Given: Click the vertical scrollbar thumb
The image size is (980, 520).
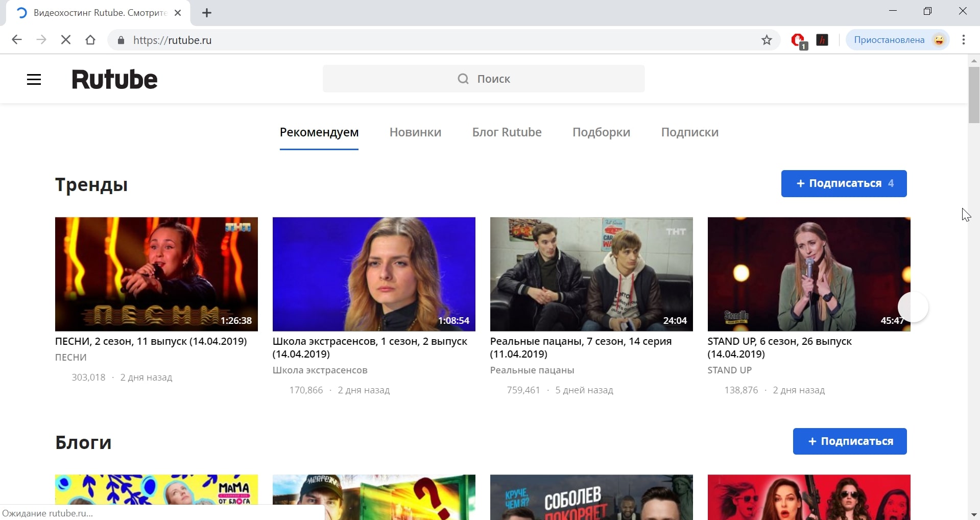Looking at the screenshot, I should [x=974, y=95].
